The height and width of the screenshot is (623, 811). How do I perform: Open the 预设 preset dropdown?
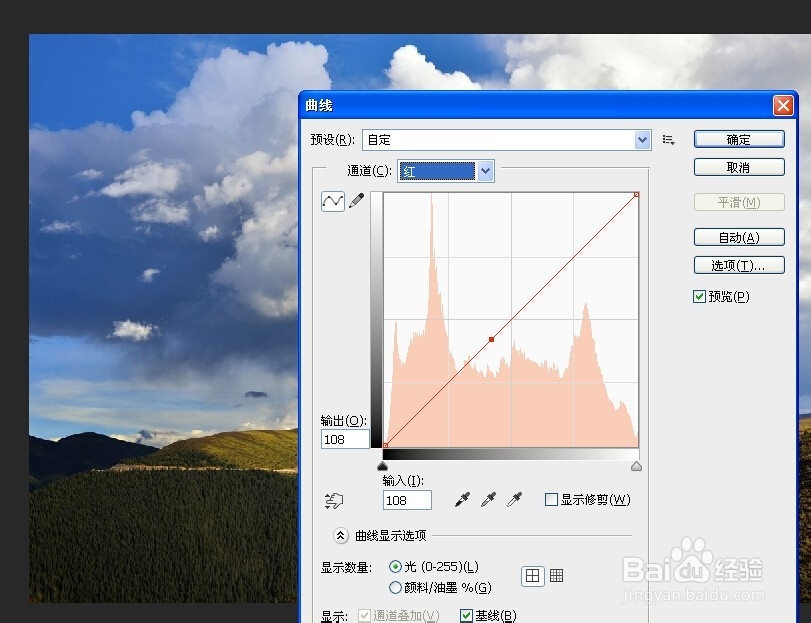(642, 140)
